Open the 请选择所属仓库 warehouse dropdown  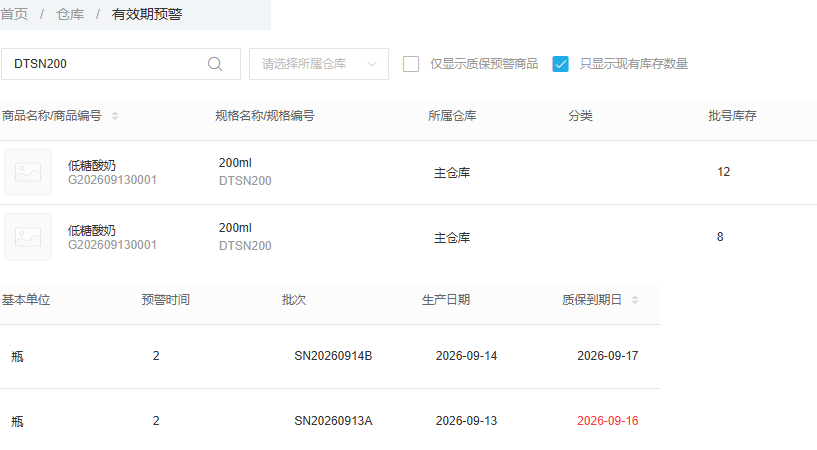(x=319, y=64)
